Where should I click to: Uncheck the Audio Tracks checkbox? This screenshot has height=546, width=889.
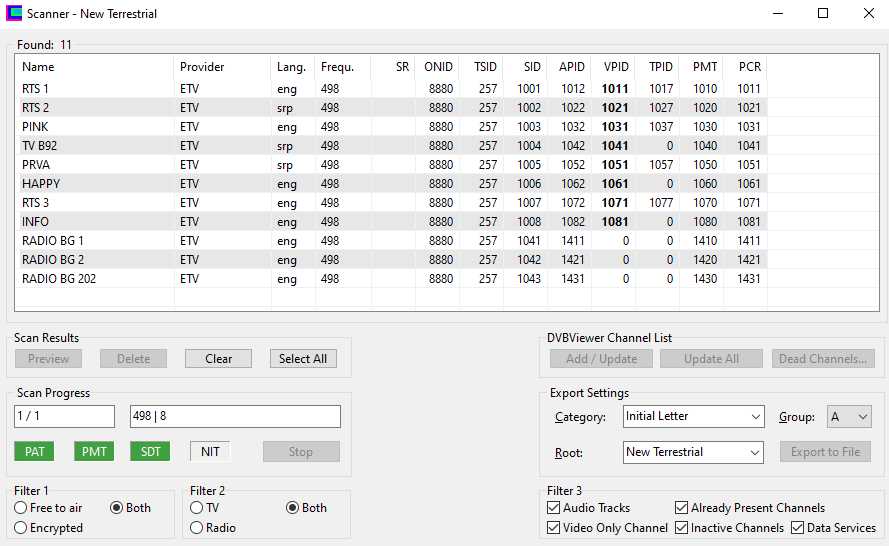[589, 507]
